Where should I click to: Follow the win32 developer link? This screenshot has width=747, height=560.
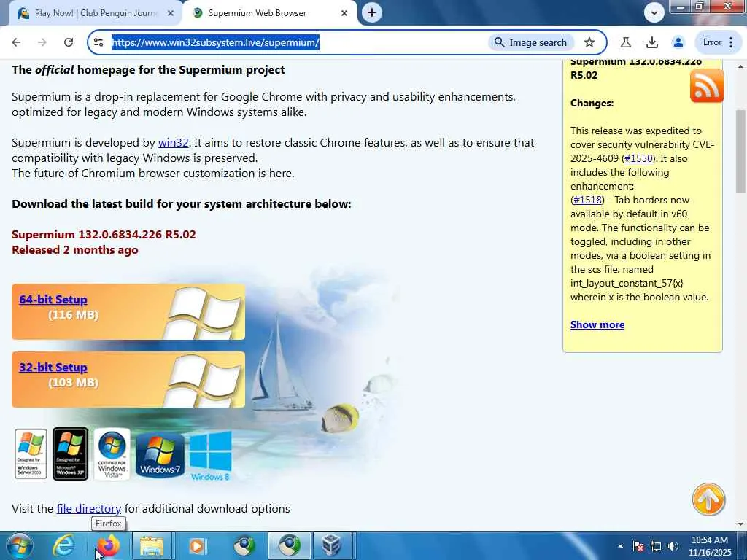click(x=173, y=143)
